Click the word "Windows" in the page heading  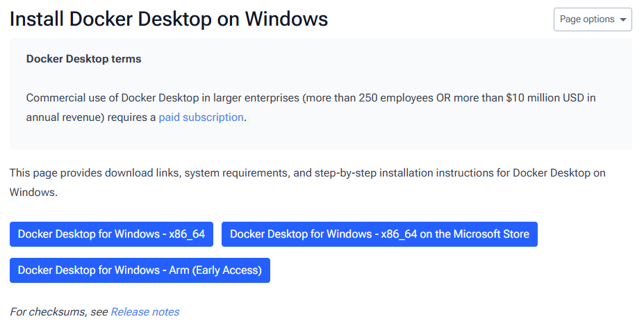pos(286,19)
